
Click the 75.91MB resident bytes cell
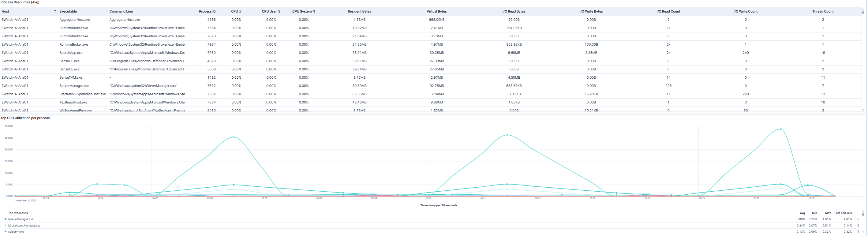tap(359, 53)
